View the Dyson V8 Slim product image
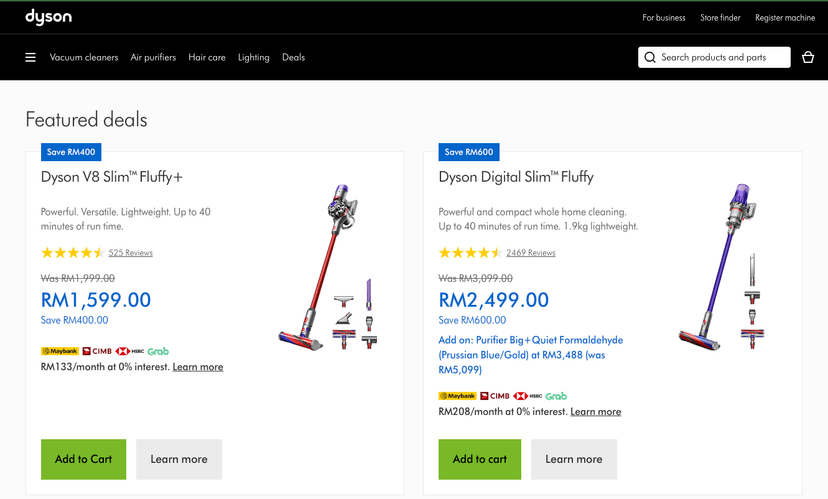 [x=328, y=268]
